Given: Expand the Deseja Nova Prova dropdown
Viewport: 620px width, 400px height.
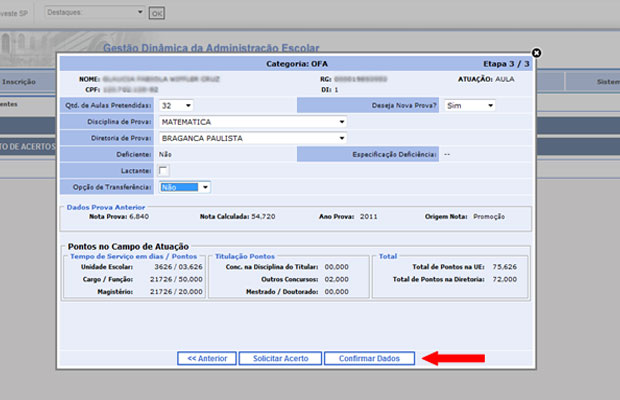Looking at the screenshot, I should [470, 104].
